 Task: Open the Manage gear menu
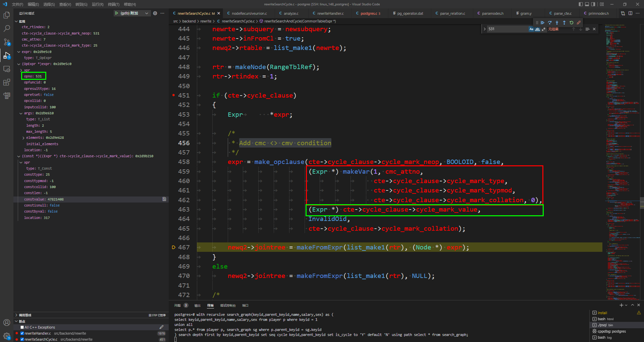click(x=6, y=336)
